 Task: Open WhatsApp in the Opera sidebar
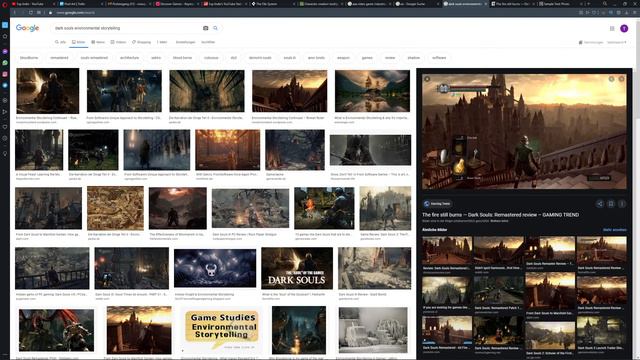pos(5,63)
